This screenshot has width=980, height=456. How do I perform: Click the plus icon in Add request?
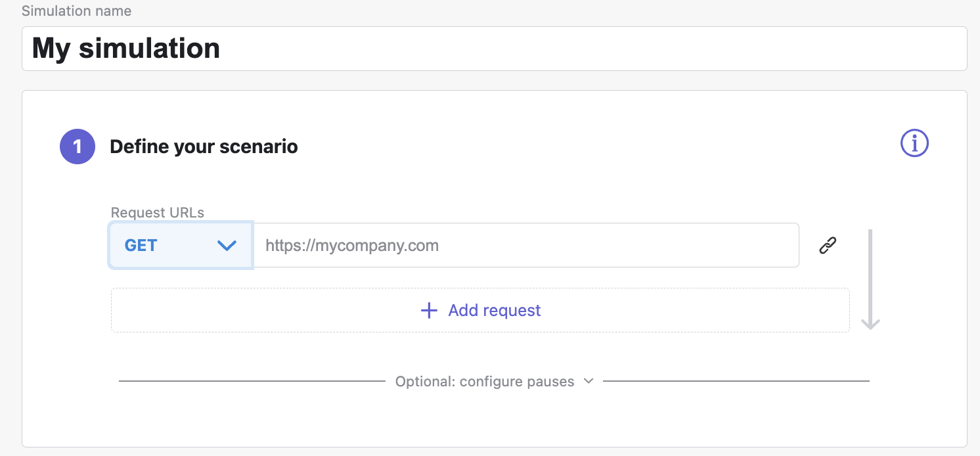(x=429, y=311)
